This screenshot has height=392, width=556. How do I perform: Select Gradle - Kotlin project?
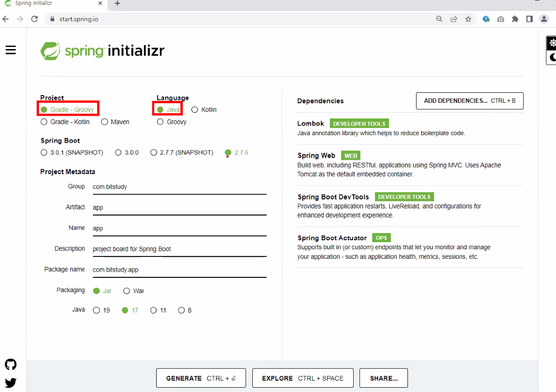[65, 122]
